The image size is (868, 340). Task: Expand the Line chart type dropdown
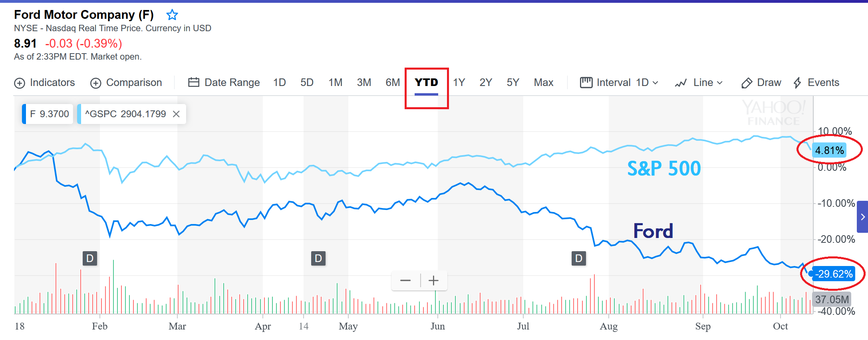[x=699, y=83]
